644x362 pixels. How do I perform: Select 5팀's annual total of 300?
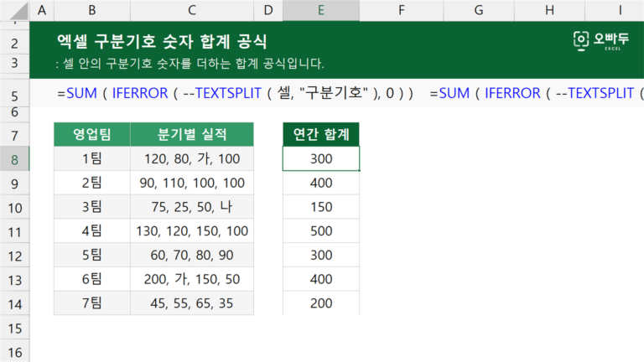click(x=321, y=255)
